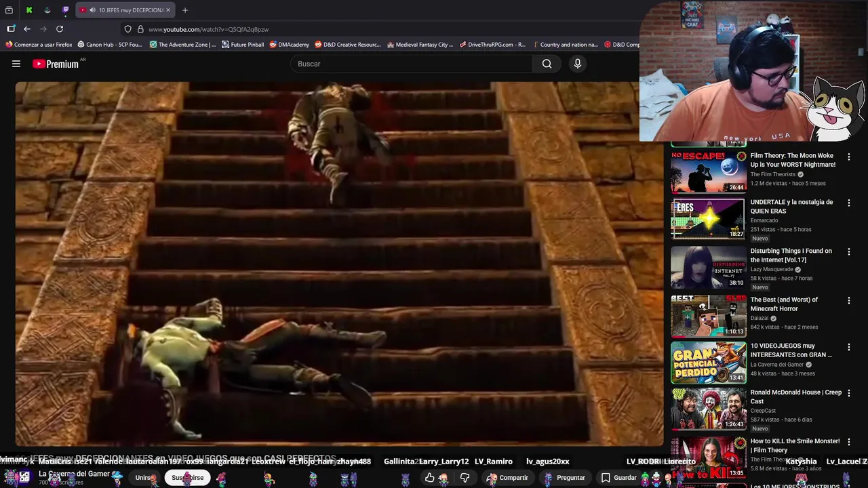Open 'The Best (and Worst) of Minecraft Horror'
This screenshot has height=488, width=868.
[784, 304]
